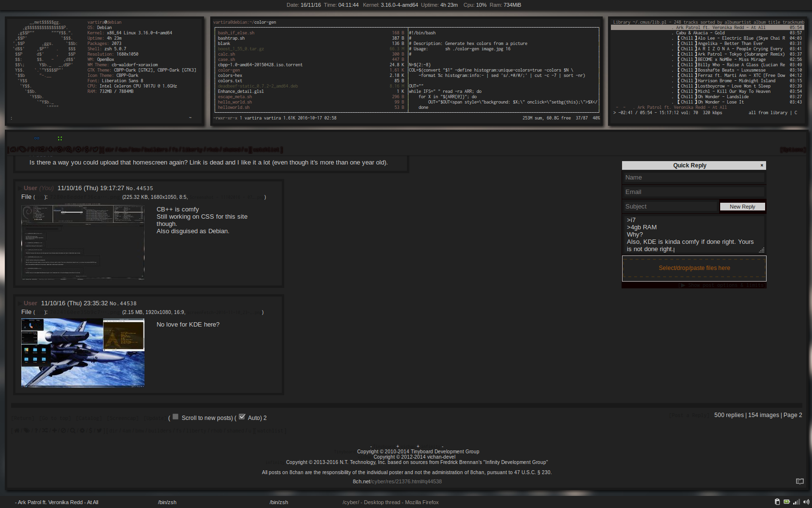Click the battery tray icon in taskbar

click(786, 502)
